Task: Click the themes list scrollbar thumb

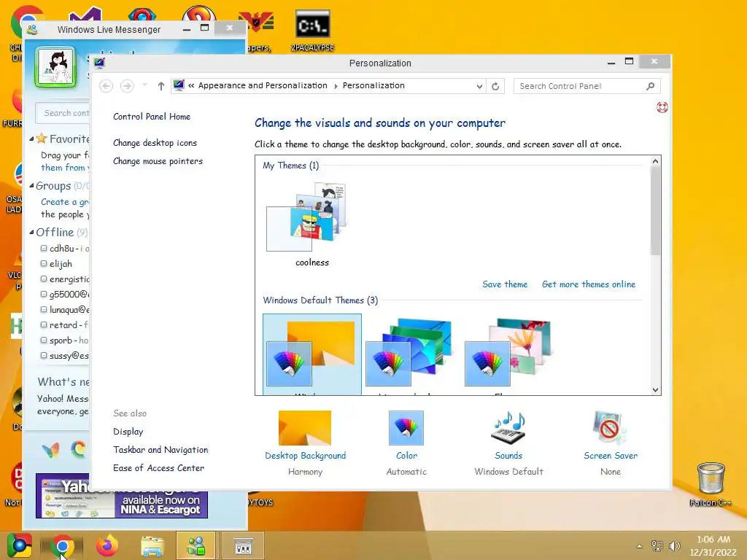Action: 656,211
